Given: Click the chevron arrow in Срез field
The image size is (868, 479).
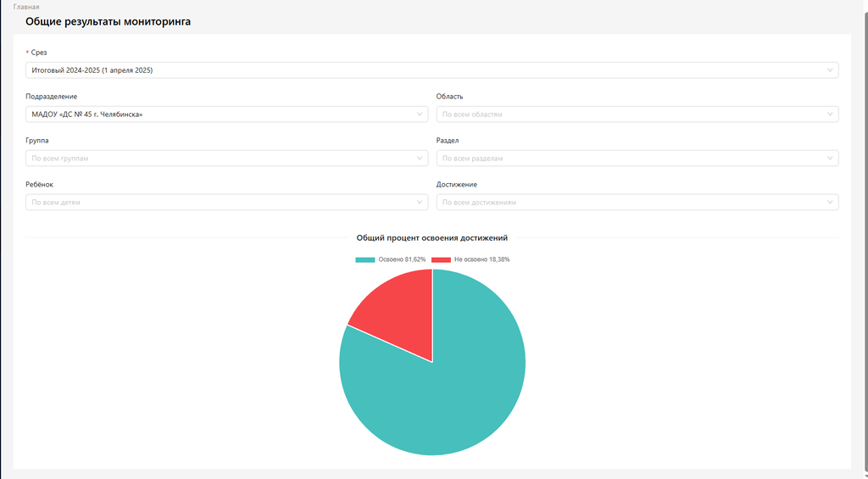Looking at the screenshot, I should (830, 70).
